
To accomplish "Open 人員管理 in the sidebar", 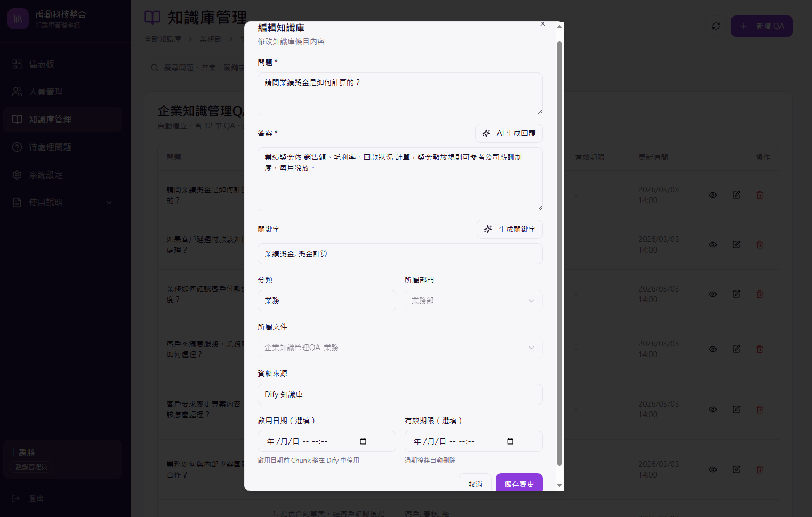I will [x=63, y=92].
